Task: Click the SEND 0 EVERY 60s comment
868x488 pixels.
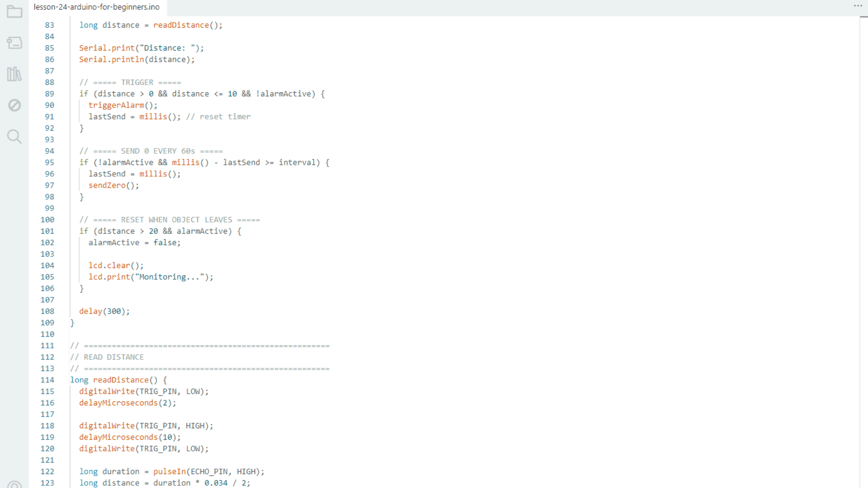Action: (151, 151)
